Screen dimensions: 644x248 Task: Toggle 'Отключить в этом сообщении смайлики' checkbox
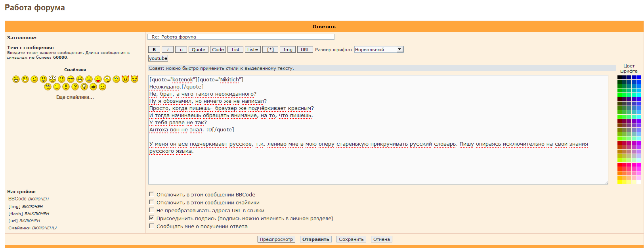click(151, 202)
